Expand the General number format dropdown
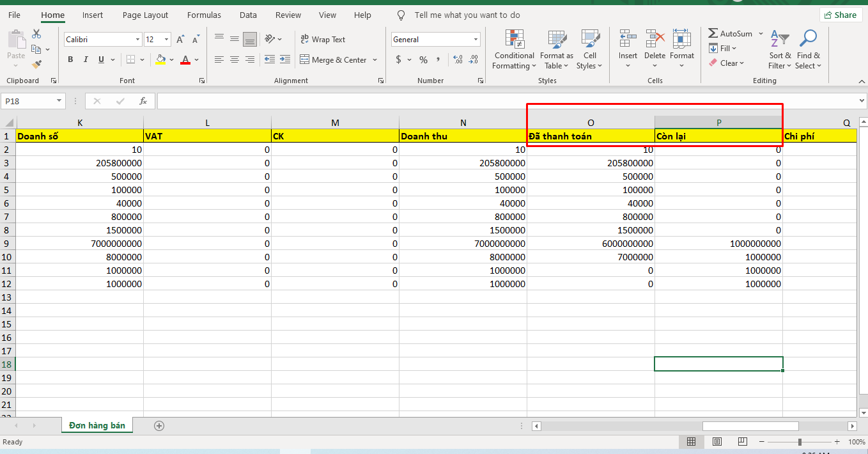 [x=476, y=40]
